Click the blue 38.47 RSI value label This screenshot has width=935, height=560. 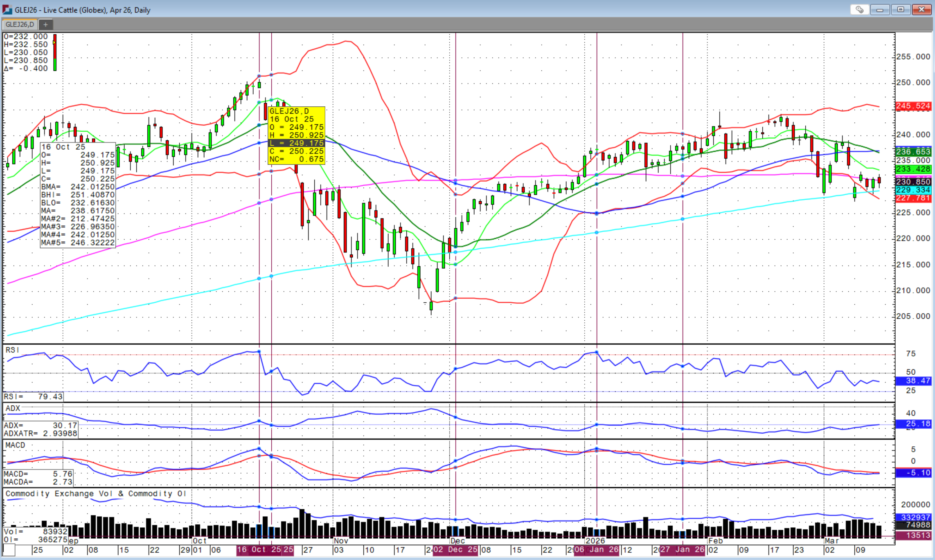click(913, 381)
